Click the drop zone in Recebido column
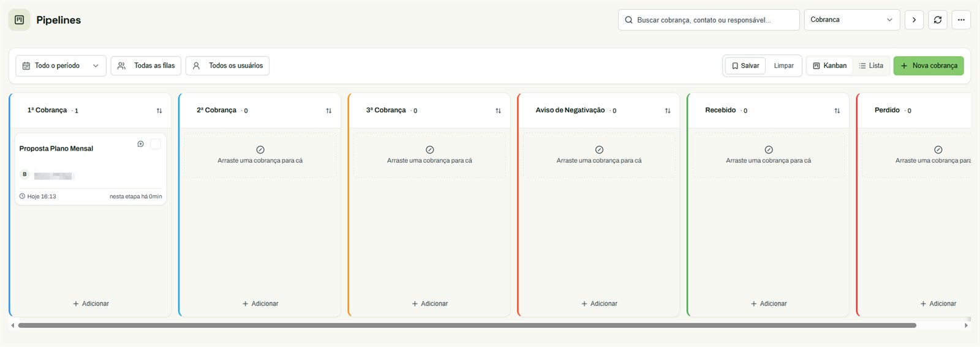 pos(769,155)
